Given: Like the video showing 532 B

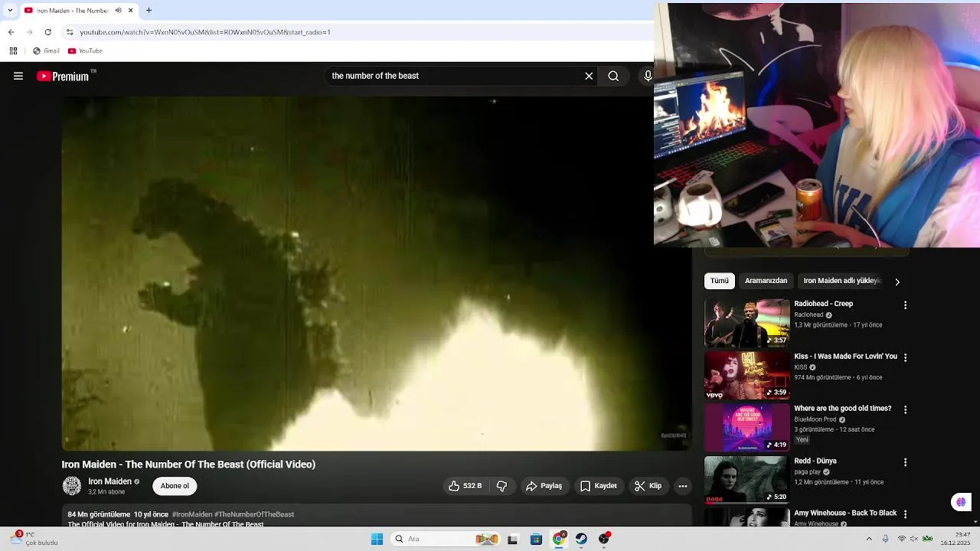Looking at the screenshot, I should pos(465,486).
